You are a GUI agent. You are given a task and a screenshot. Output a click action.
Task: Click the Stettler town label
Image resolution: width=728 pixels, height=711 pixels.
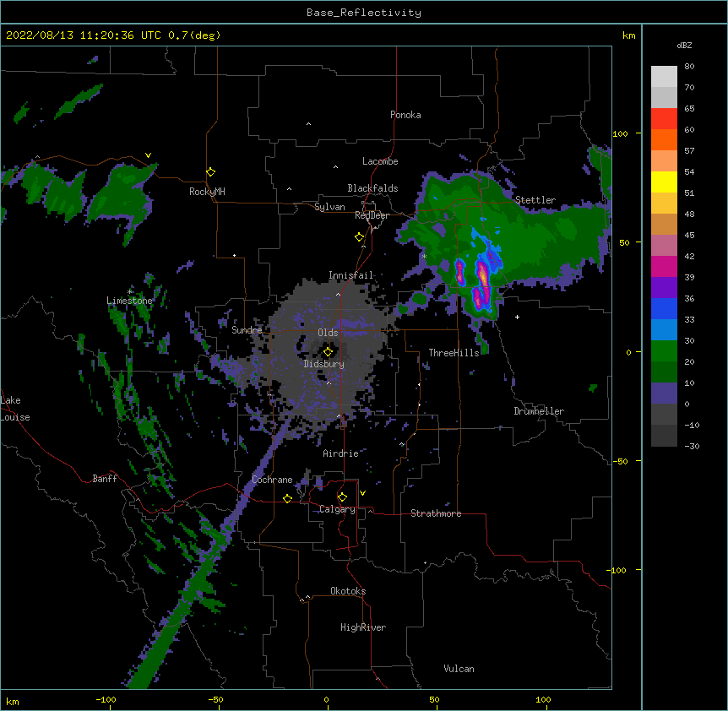(x=535, y=200)
